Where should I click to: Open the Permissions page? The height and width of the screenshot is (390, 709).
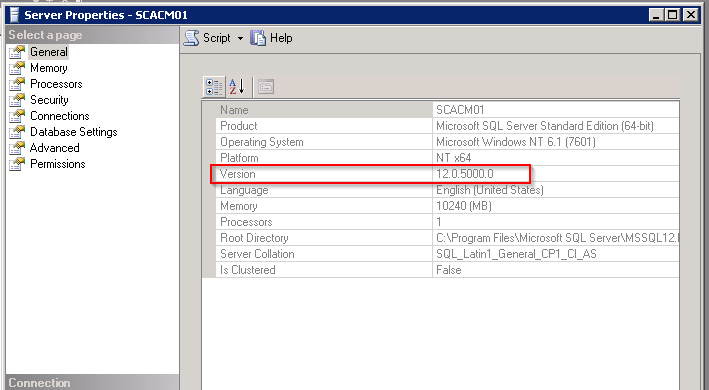pos(57,164)
